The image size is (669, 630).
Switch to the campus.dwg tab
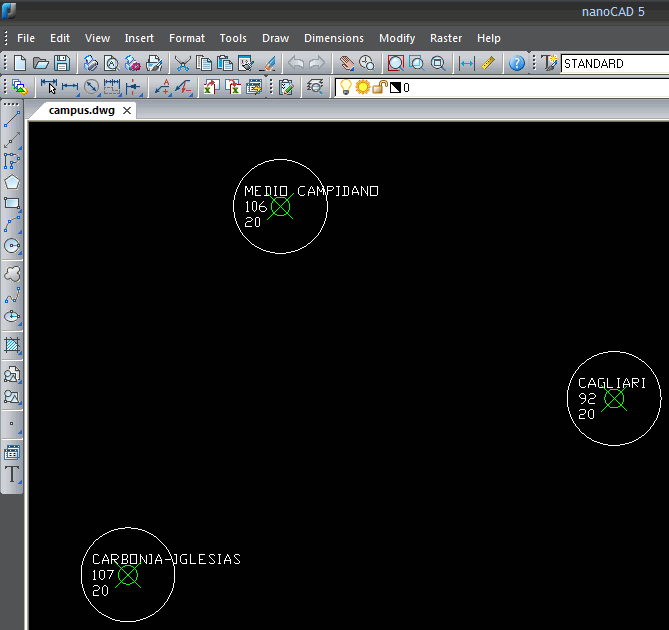point(81,110)
